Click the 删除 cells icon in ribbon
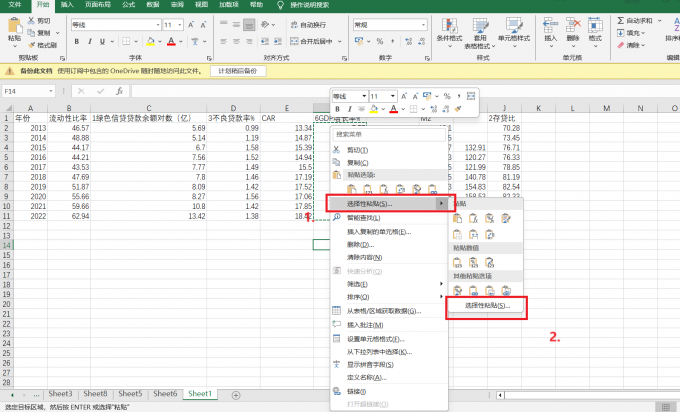 point(573,26)
